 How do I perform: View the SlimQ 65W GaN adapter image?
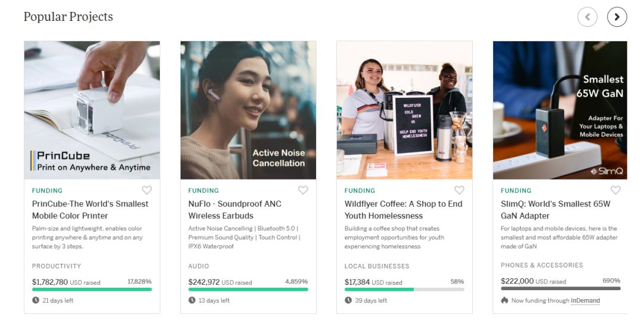click(x=560, y=110)
